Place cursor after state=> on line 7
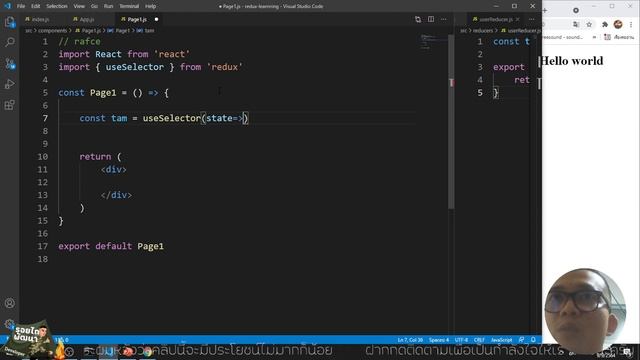This screenshot has height=360, width=640. [244, 118]
